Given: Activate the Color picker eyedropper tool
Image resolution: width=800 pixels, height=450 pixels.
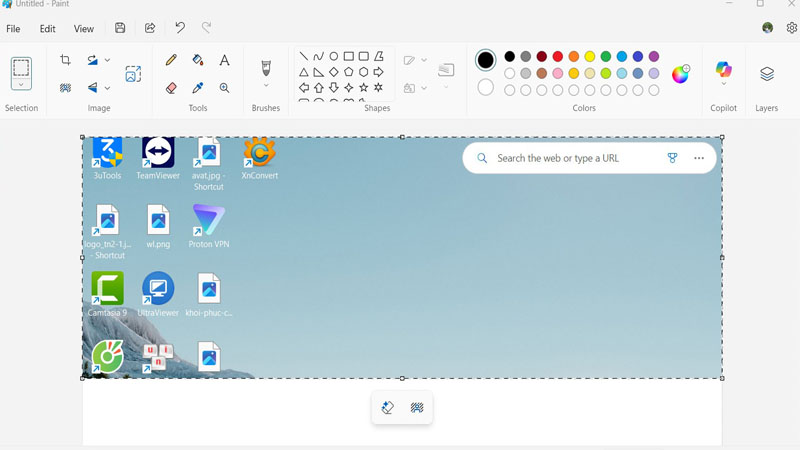Looking at the screenshot, I should [x=198, y=88].
